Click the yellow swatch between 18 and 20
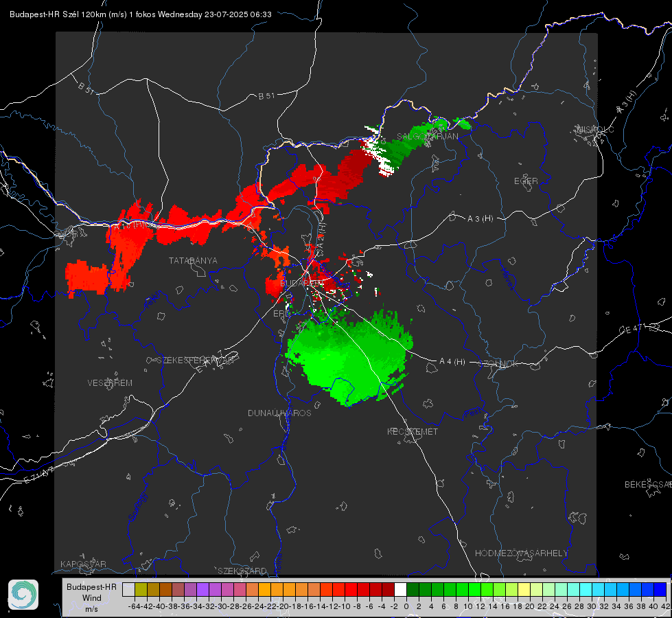672x618 pixels. coord(524,590)
